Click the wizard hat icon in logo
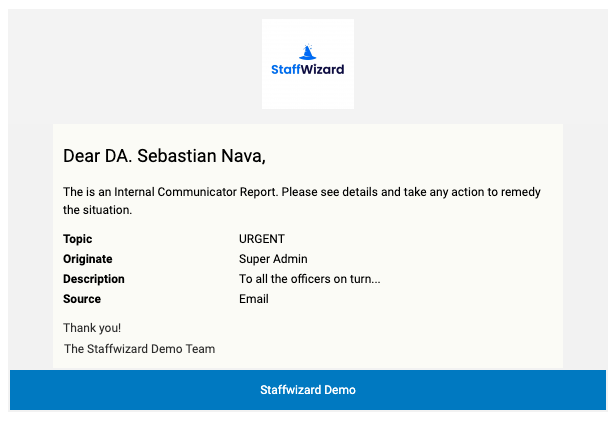The width and height of the screenshot is (609, 422). [307, 52]
